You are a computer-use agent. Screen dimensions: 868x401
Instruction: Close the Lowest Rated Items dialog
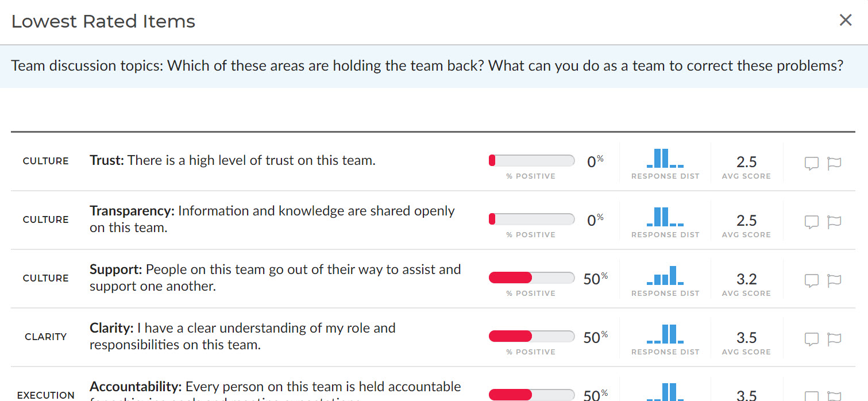tap(846, 21)
